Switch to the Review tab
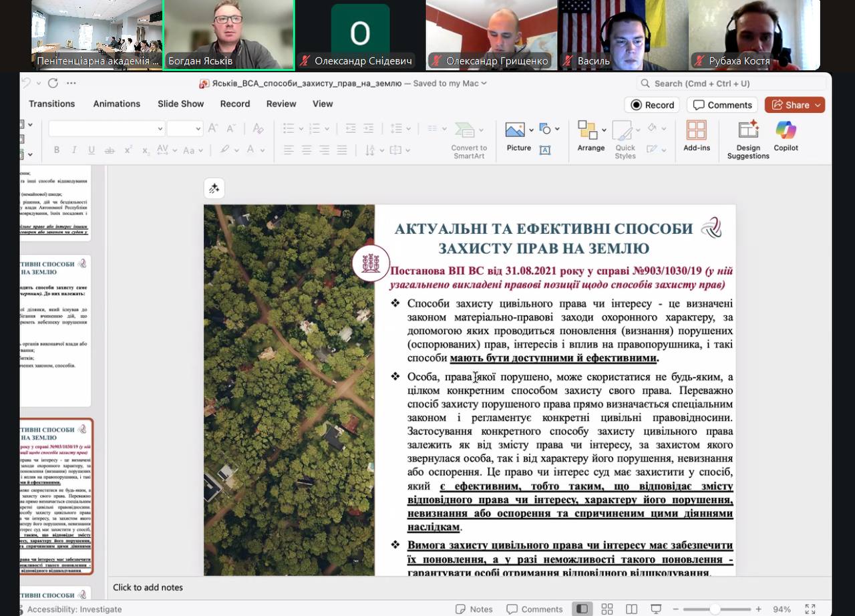Viewport: 855px width, 616px height. click(281, 104)
